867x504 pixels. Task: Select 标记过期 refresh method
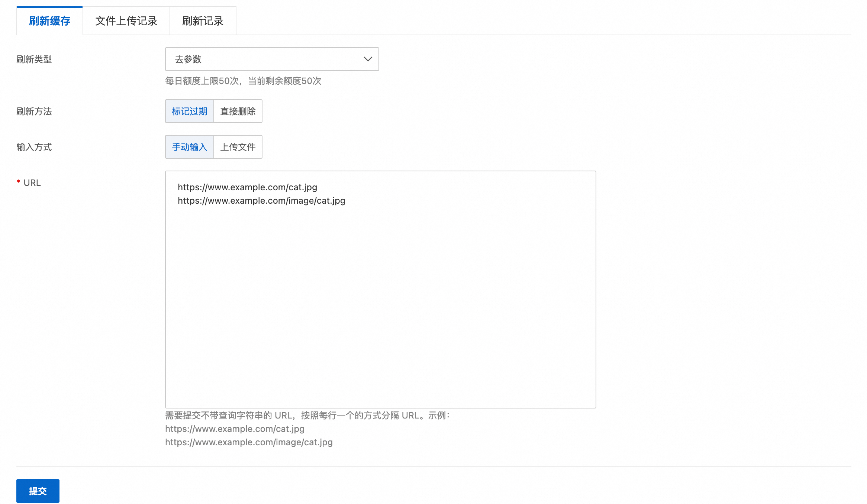[x=190, y=111]
